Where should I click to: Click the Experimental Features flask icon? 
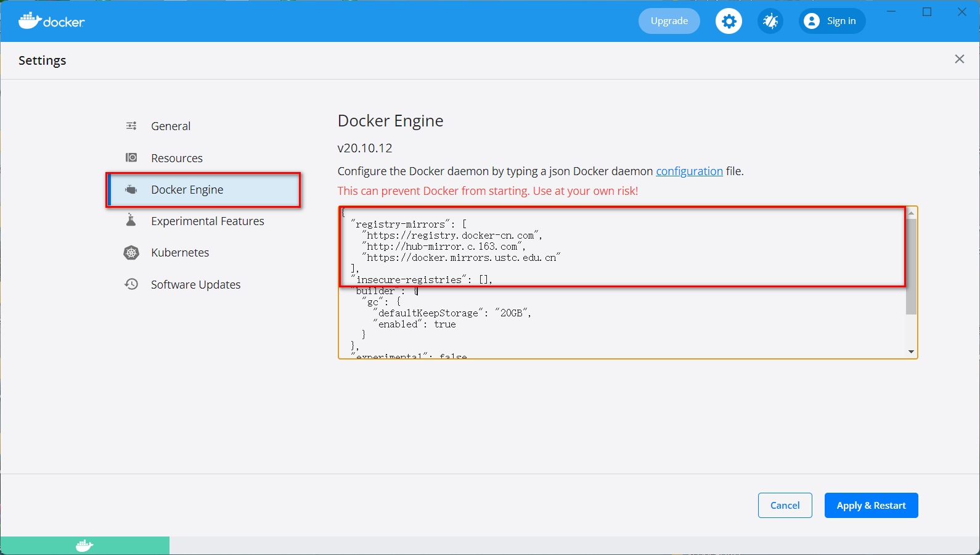(131, 220)
